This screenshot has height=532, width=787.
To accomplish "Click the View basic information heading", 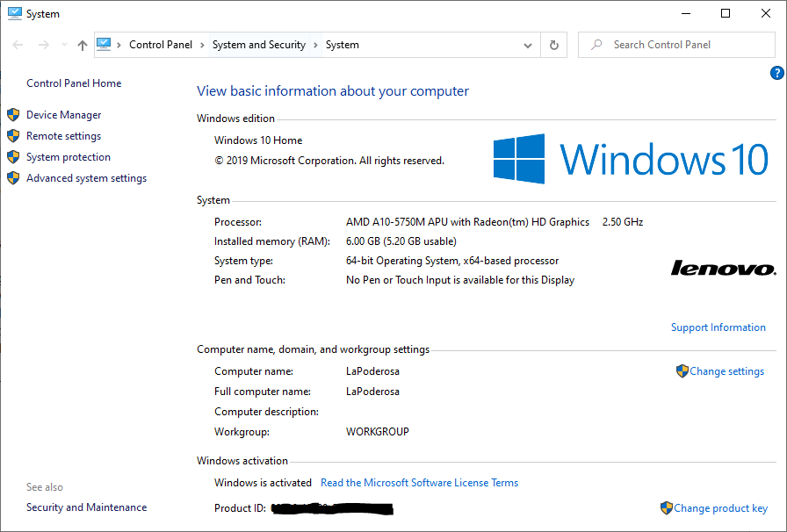I will [333, 90].
